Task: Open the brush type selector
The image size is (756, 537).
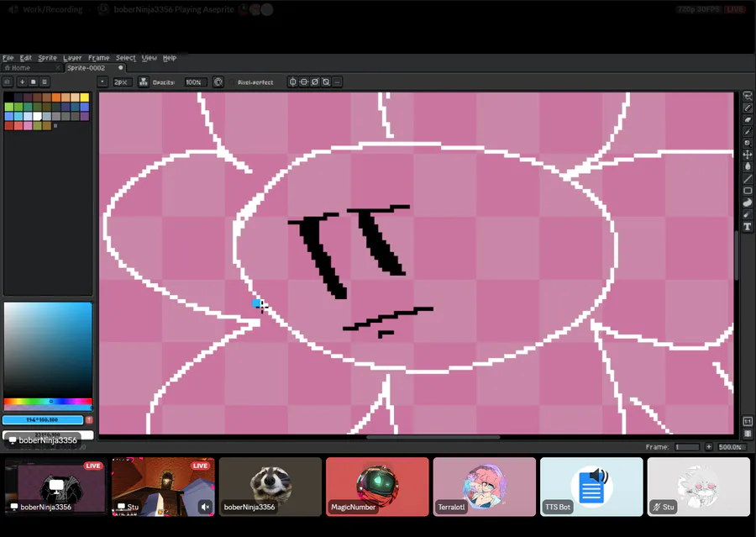Action: coord(102,82)
